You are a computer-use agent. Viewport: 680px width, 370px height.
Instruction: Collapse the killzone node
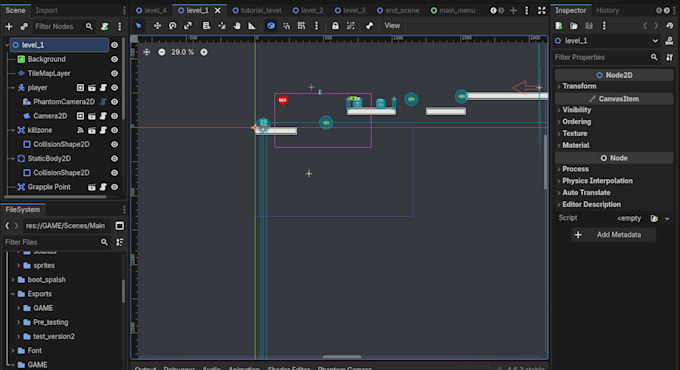13,130
